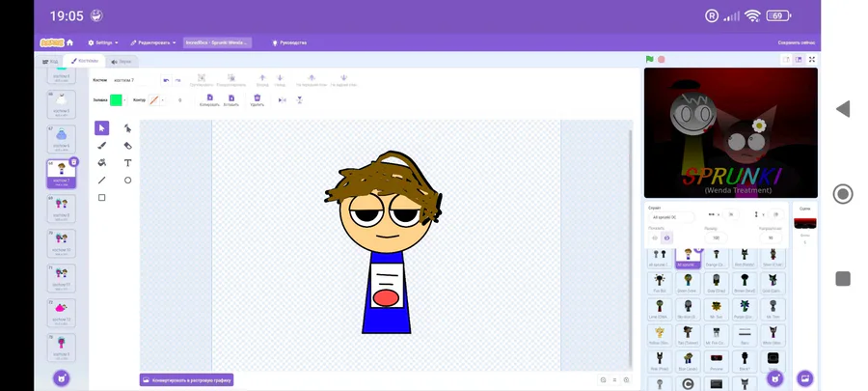Open the outline color dropdown arrow
Screen dimensions: 868x391
tap(162, 100)
